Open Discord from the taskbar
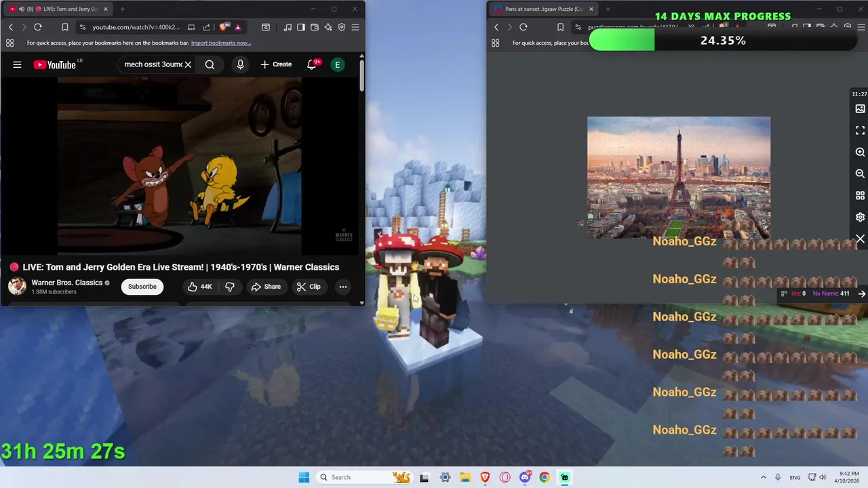Screen dimensions: 868x488 [x=525, y=477]
